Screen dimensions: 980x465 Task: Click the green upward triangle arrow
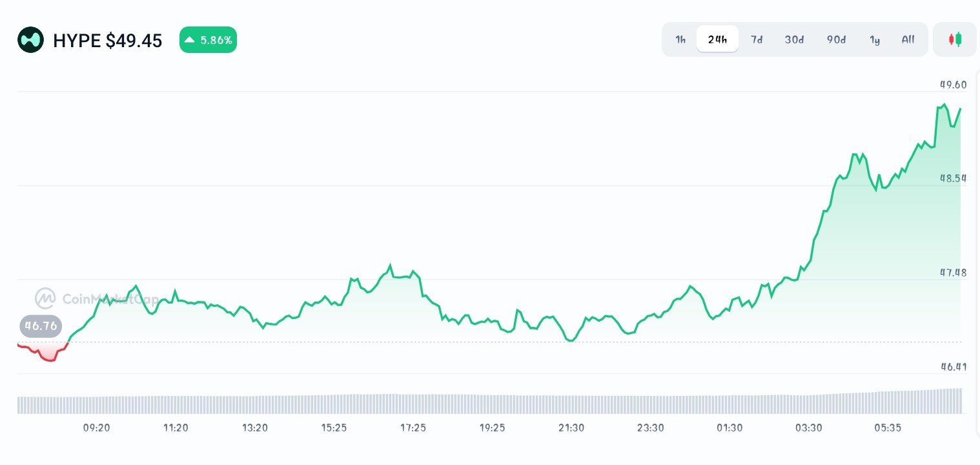189,39
